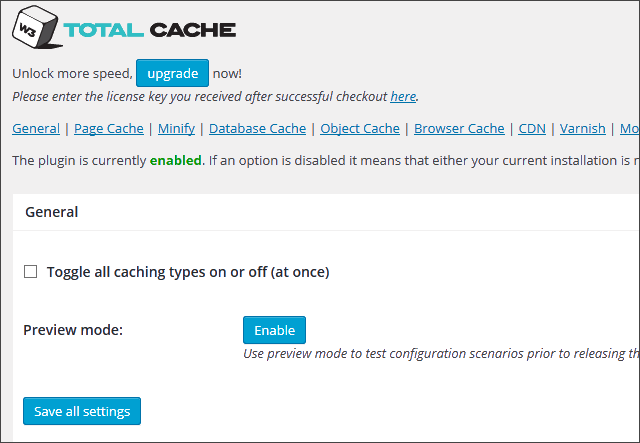Click the blue upgrade button
The width and height of the screenshot is (640, 443).
[x=172, y=73]
